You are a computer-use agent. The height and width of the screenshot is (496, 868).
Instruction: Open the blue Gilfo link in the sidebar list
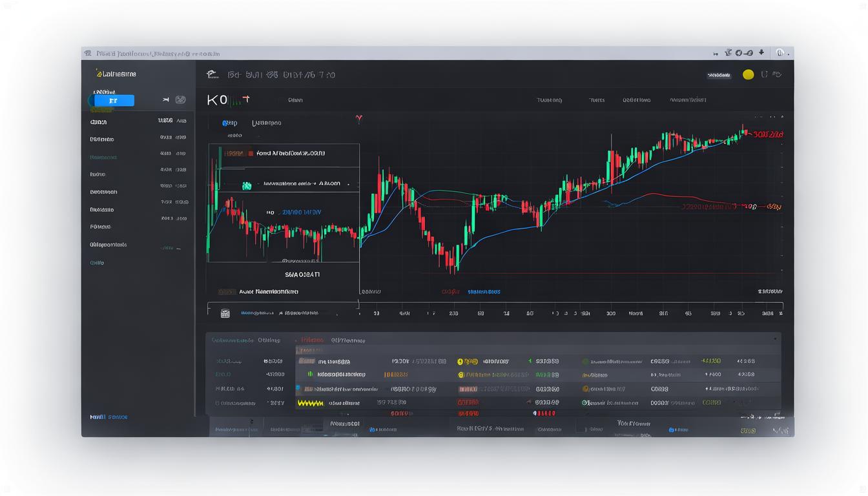click(x=97, y=263)
